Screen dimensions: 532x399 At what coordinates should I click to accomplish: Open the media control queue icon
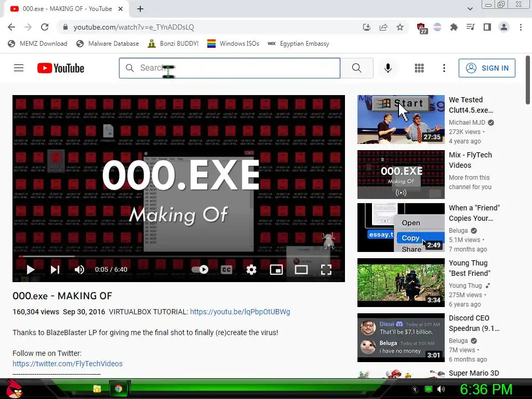pos(470,27)
